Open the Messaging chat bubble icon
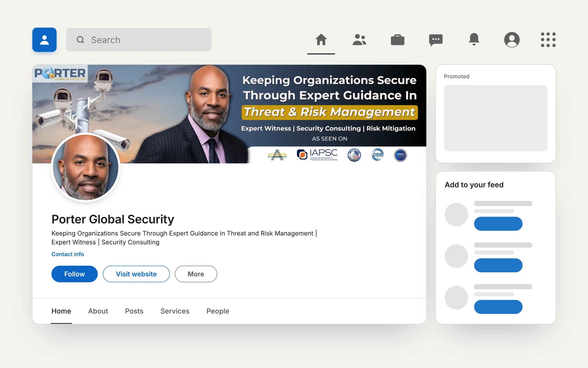 436,40
